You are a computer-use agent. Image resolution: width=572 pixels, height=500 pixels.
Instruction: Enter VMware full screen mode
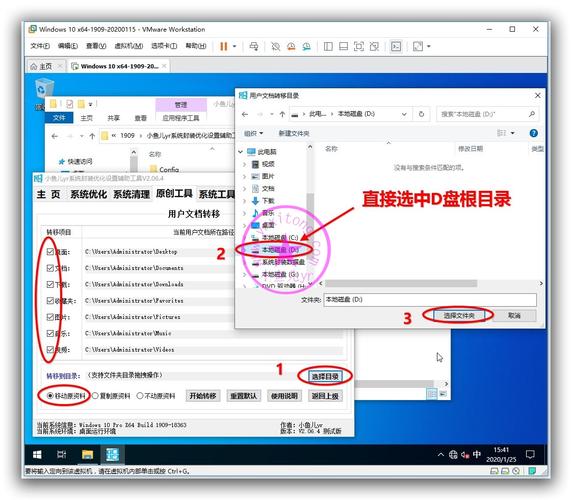coord(359,46)
